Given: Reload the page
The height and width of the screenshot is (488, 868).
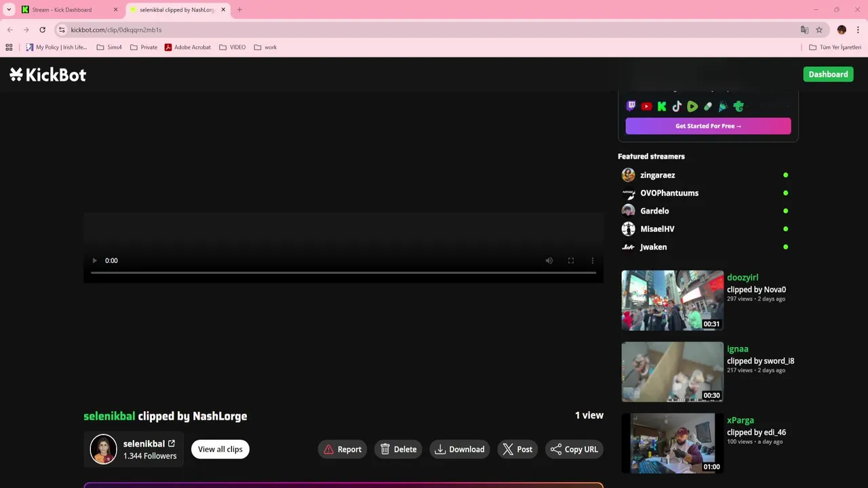Looking at the screenshot, I should pos(42,30).
